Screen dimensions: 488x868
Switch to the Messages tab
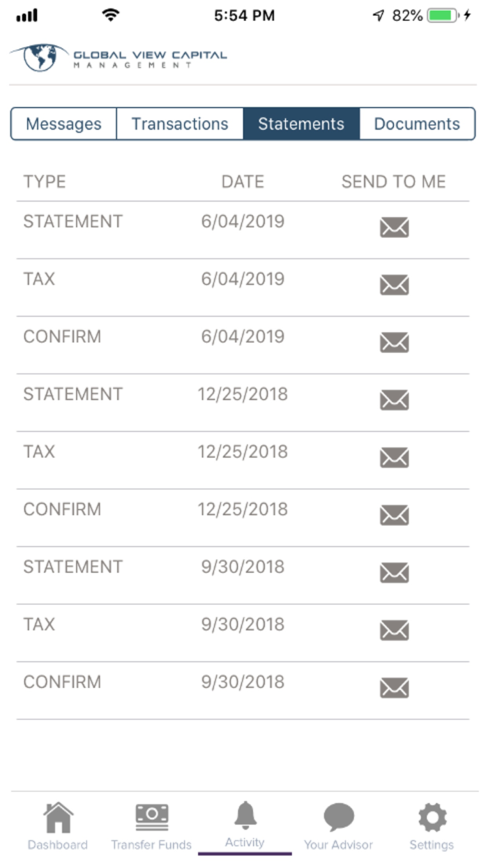pyautogui.click(x=63, y=124)
